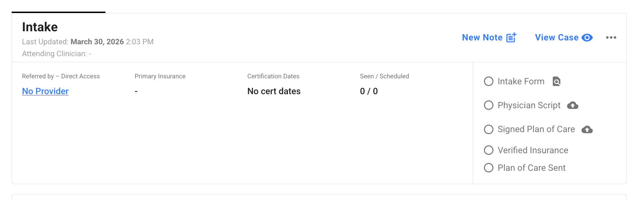Enable the Verified Insurance circle
The image size is (644, 201).
(x=489, y=150)
